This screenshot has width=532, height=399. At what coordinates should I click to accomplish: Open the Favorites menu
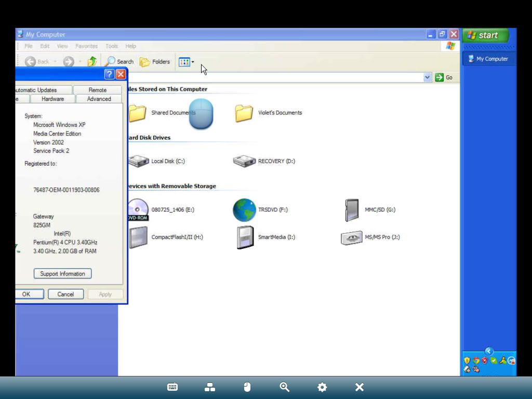coord(87,46)
